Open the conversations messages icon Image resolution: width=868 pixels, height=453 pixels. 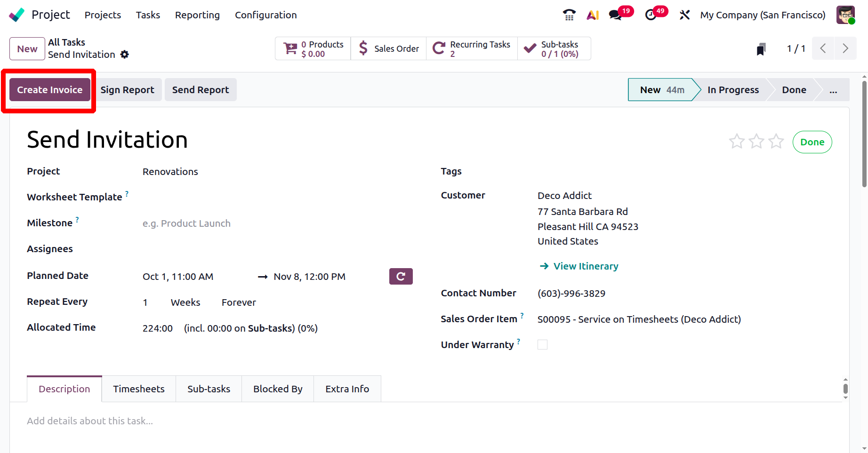(615, 15)
